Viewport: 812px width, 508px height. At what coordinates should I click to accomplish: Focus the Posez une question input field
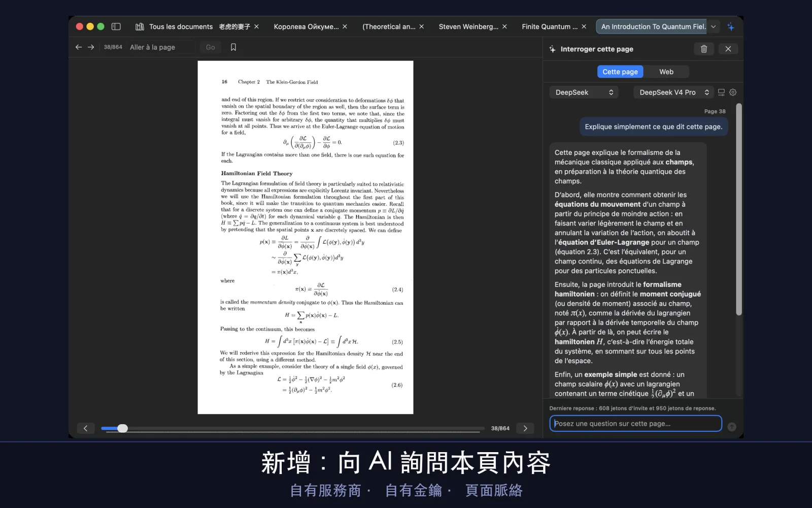[x=635, y=424]
